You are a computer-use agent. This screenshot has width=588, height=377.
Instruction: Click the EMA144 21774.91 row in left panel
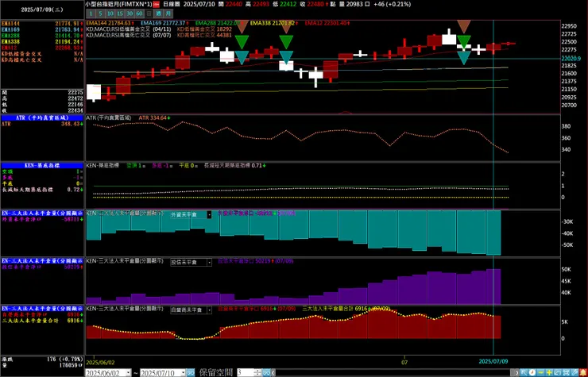(x=42, y=24)
